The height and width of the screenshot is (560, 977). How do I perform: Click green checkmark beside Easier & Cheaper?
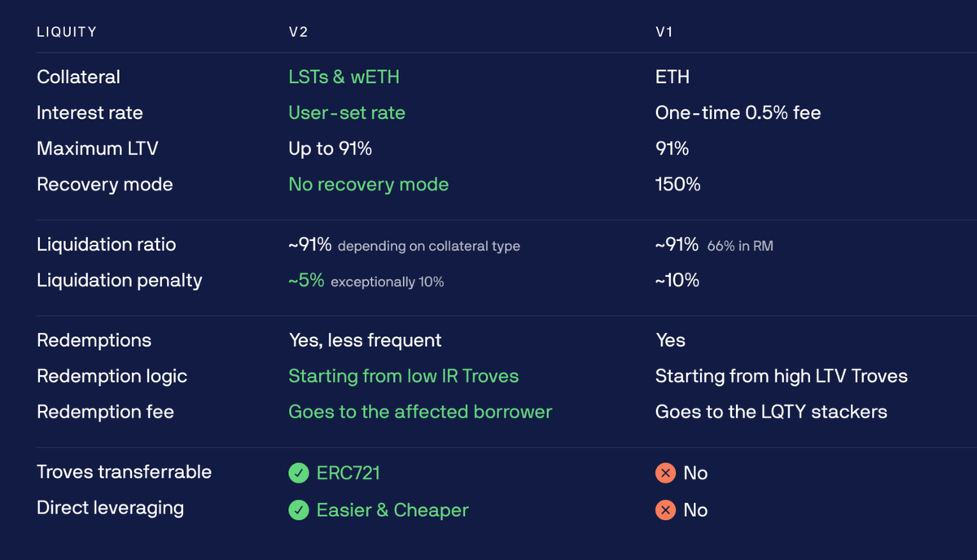click(299, 510)
